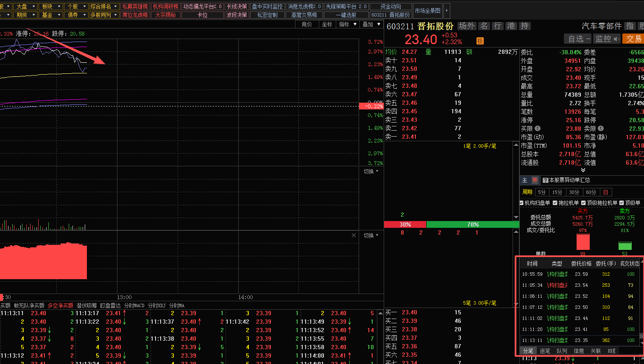Click the 自选 button

[579, 39]
